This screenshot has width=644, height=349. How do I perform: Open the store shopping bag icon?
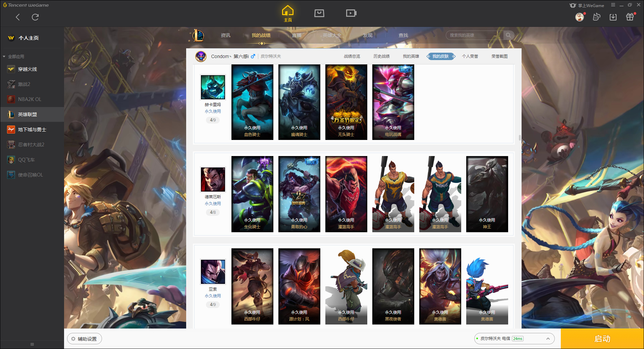tap(319, 13)
